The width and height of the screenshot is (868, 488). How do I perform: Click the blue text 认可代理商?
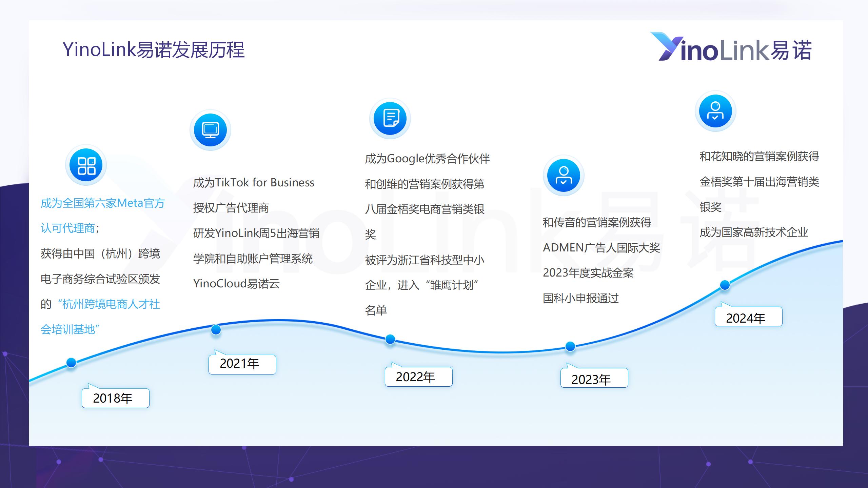67,228
